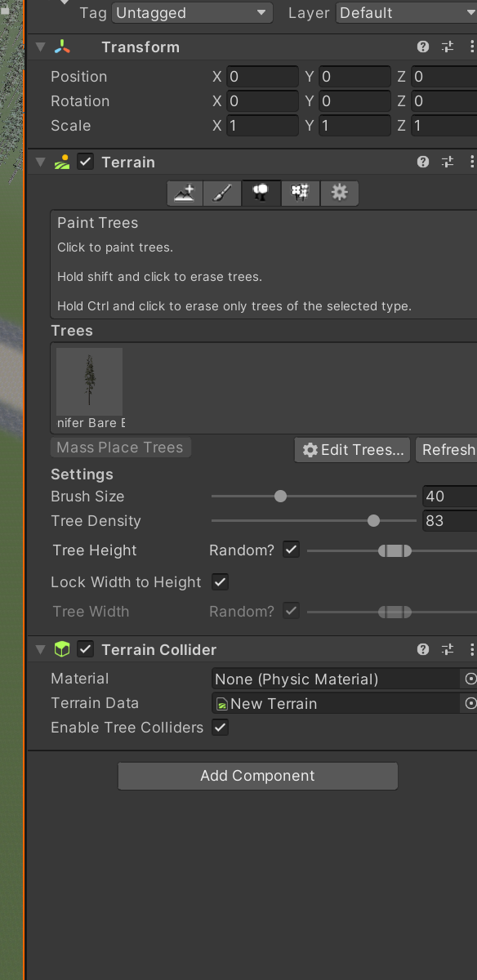Click Position X input field
The height and width of the screenshot is (980, 477).
pos(262,77)
